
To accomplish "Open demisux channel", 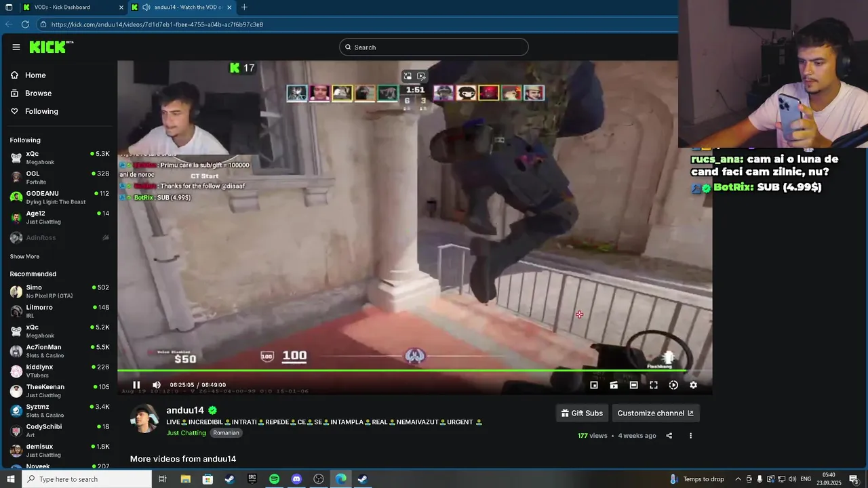I will [59, 451].
